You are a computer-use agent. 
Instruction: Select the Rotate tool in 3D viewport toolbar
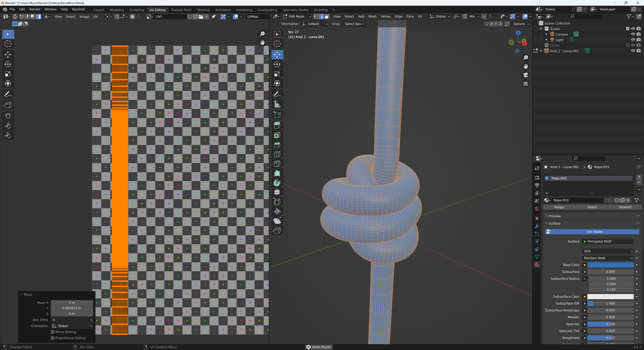click(x=277, y=64)
